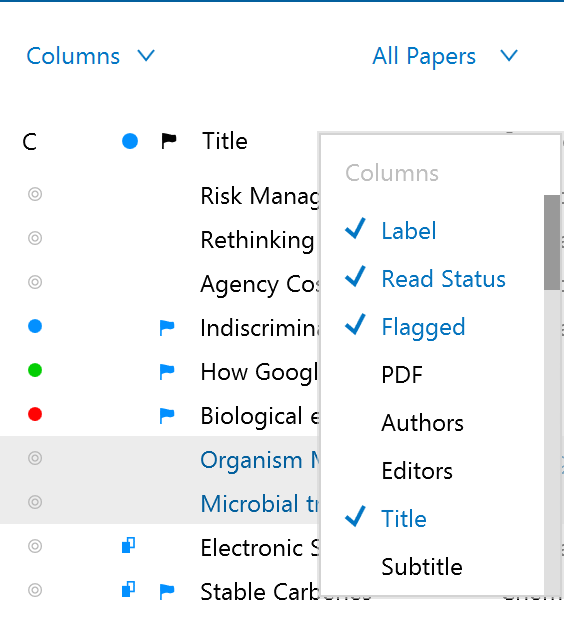
Task: Sort by black flag column header
Action: click(169, 141)
